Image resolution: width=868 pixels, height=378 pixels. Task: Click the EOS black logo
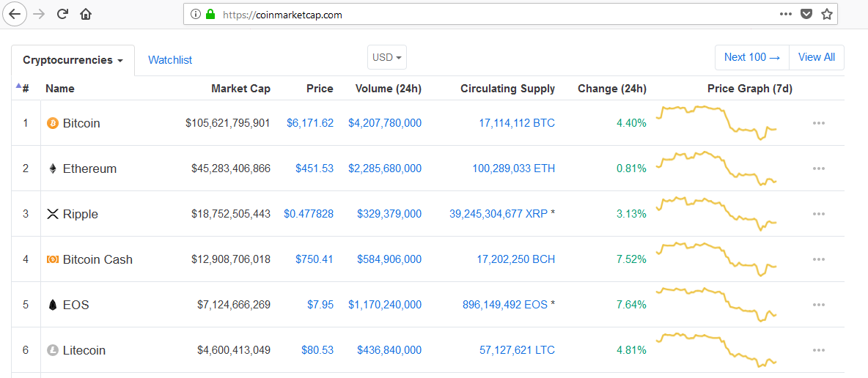click(x=53, y=305)
